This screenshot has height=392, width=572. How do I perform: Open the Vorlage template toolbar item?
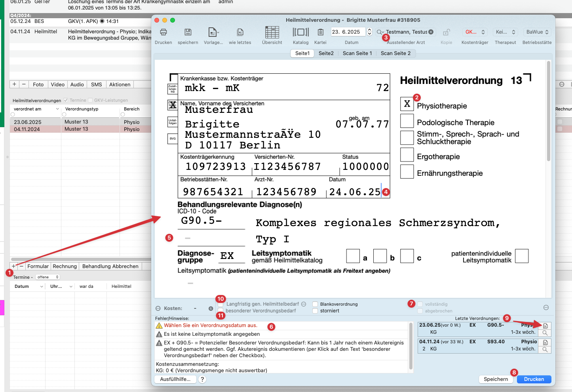pos(213,32)
